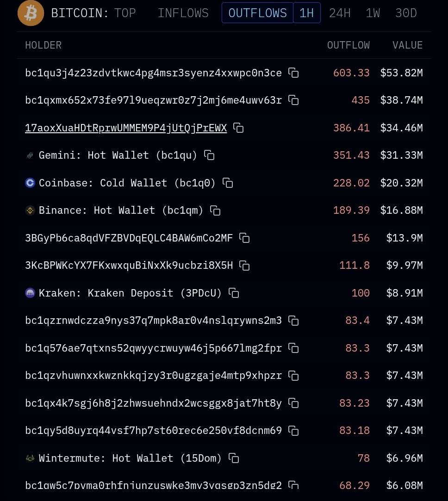The image size is (448, 501).
Task: Select the 1H timeframe
Action: (x=306, y=13)
